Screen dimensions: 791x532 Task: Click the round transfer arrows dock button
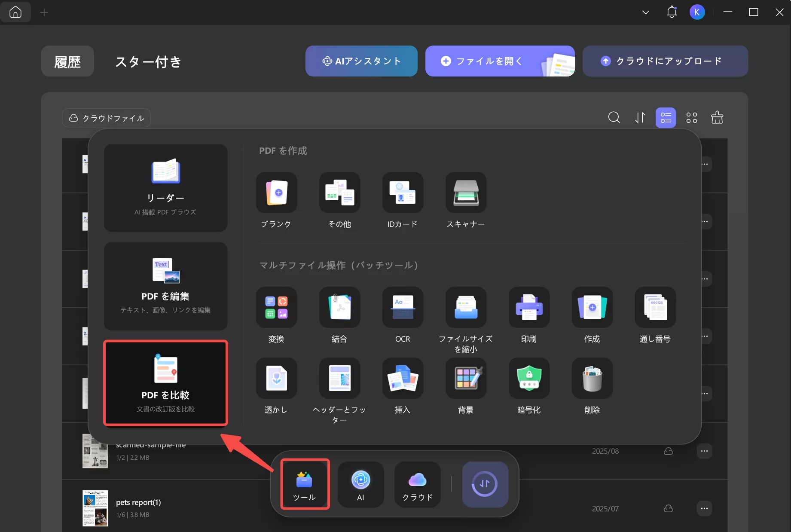click(485, 484)
